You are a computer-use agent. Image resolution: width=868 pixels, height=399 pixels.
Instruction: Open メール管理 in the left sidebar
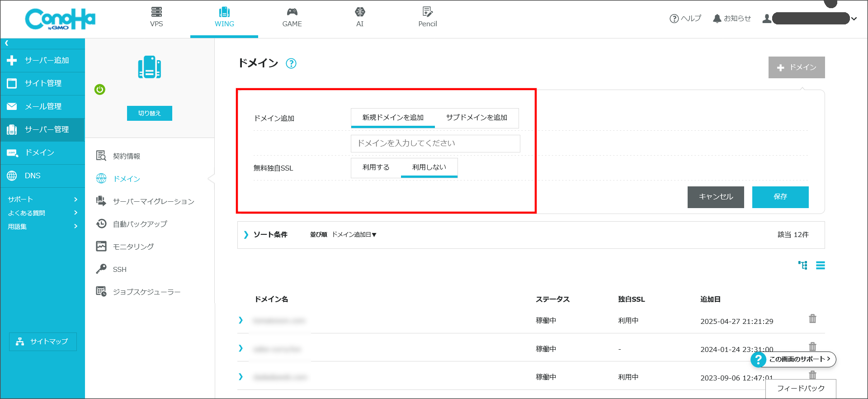coord(43,106)
